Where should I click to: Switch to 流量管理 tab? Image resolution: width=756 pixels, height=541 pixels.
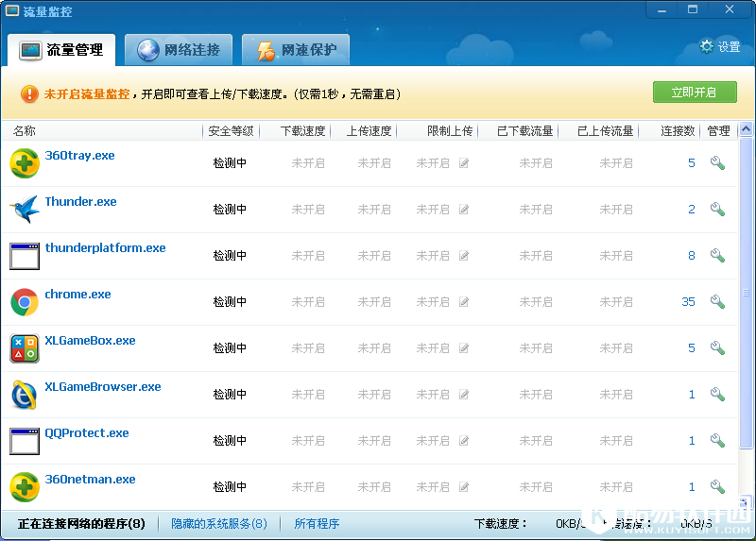point(61,50)
